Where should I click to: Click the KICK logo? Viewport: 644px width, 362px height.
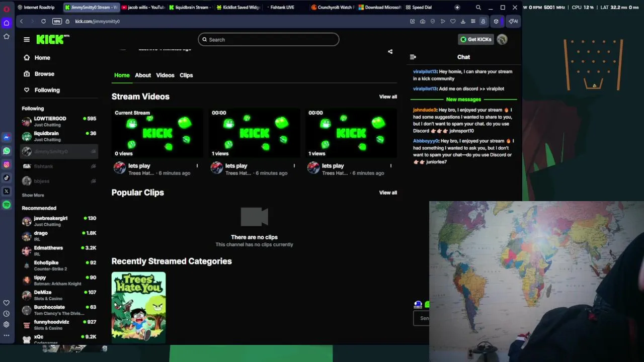pos(52,39)
